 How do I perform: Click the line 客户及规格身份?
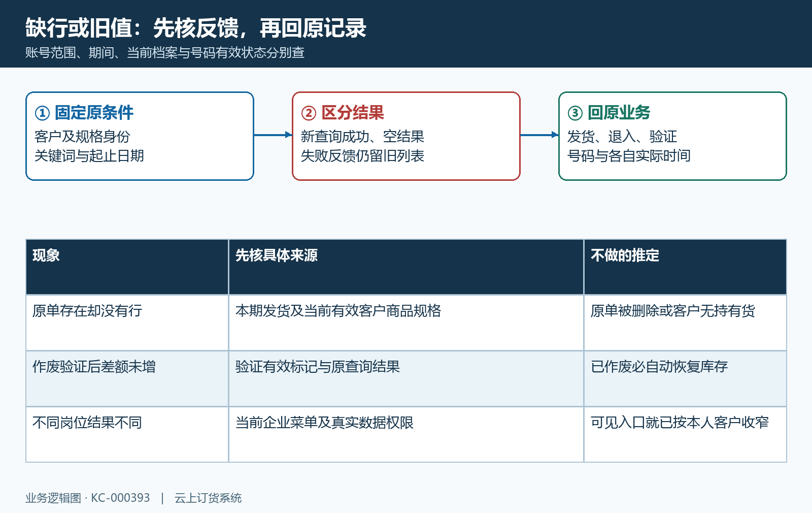coord(82,136)
